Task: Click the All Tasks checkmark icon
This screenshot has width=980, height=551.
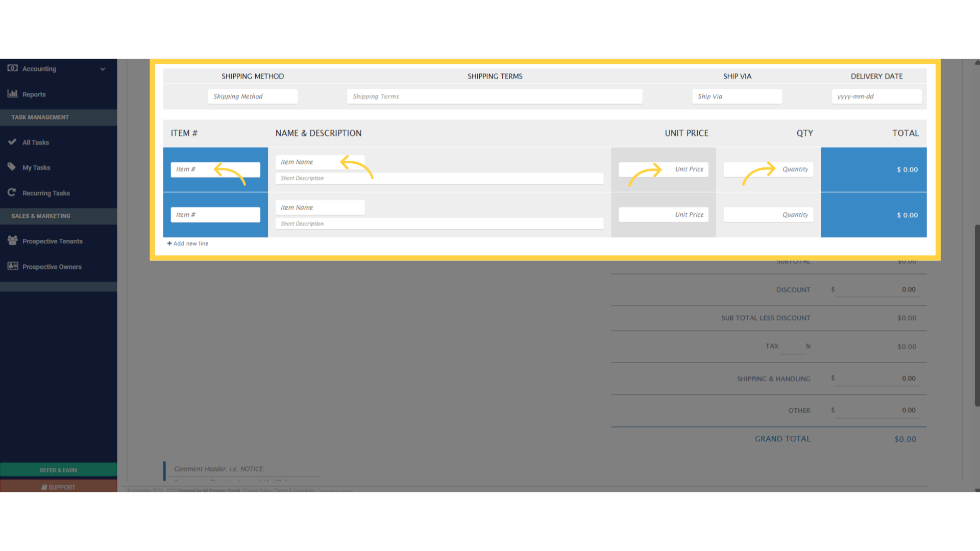Action: (x=12, y=142)
